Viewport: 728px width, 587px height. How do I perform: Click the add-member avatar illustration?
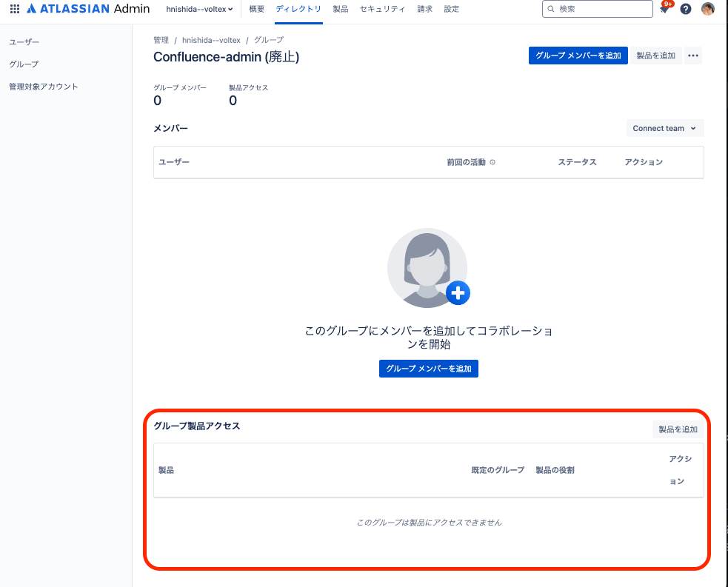pos(428,268)
